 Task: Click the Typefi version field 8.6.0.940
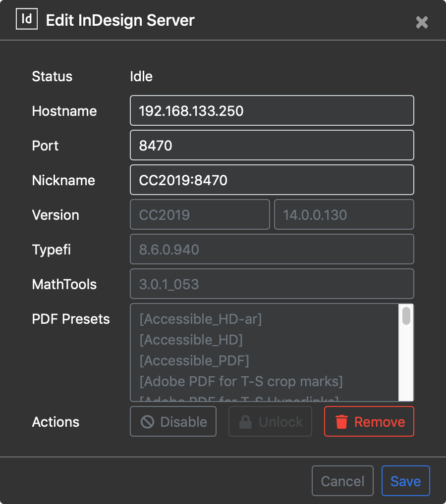pyautogui.click(x=272, y=250)
